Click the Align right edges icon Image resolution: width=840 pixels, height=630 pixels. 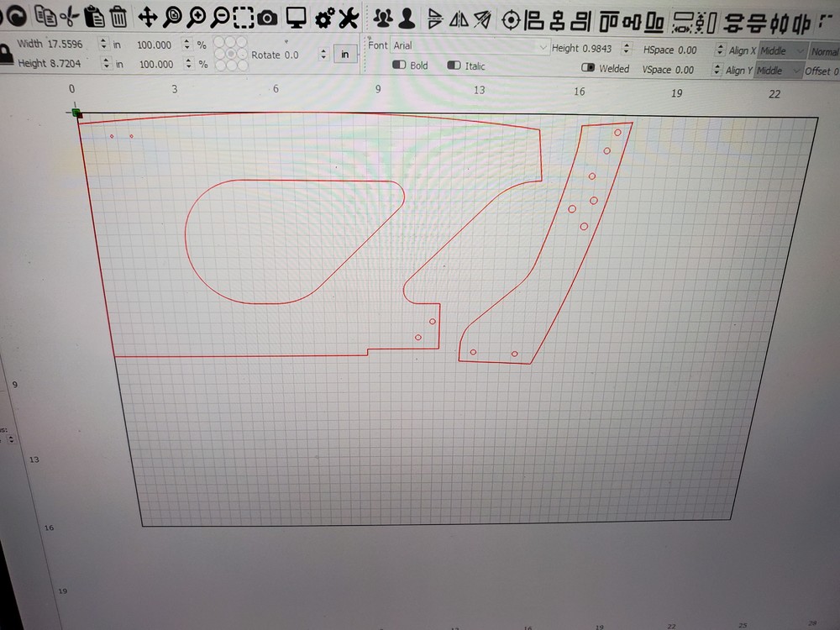pos(581,22)
